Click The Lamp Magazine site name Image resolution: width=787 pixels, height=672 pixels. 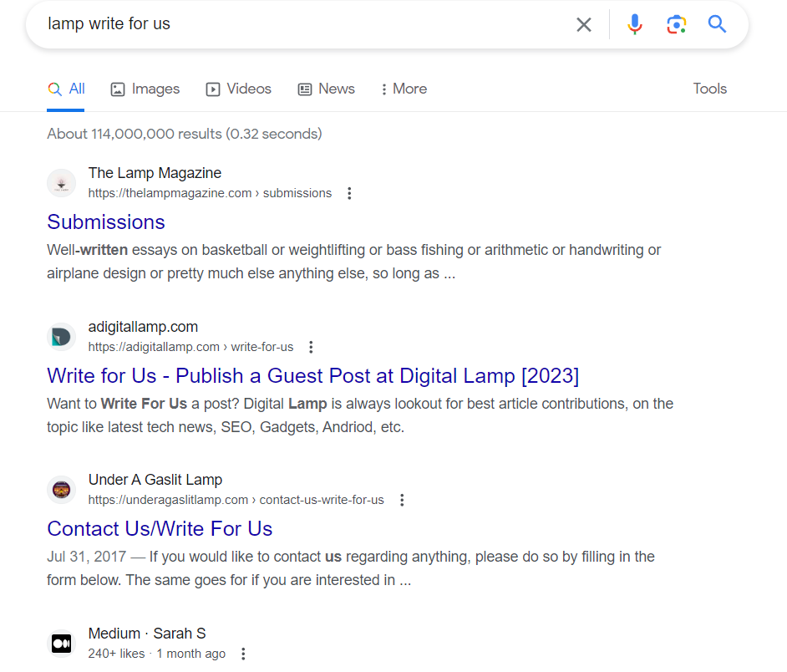155,173
